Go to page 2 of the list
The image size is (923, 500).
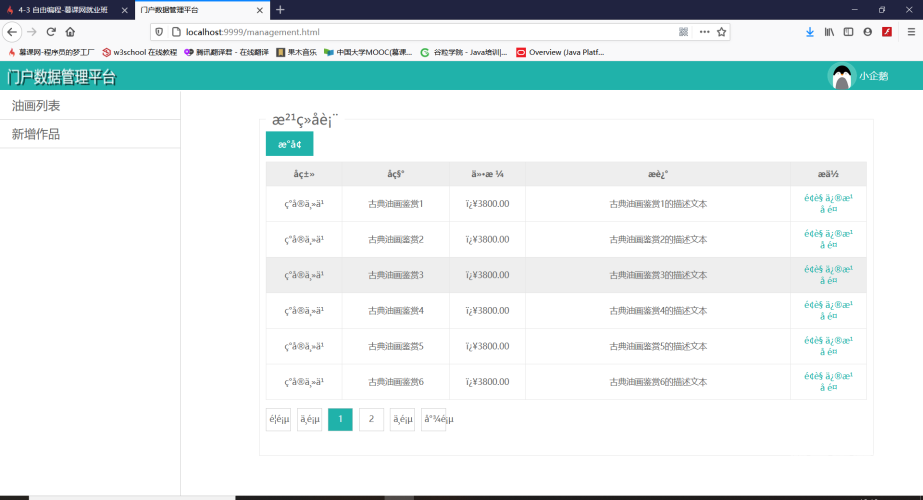point(371,419)
